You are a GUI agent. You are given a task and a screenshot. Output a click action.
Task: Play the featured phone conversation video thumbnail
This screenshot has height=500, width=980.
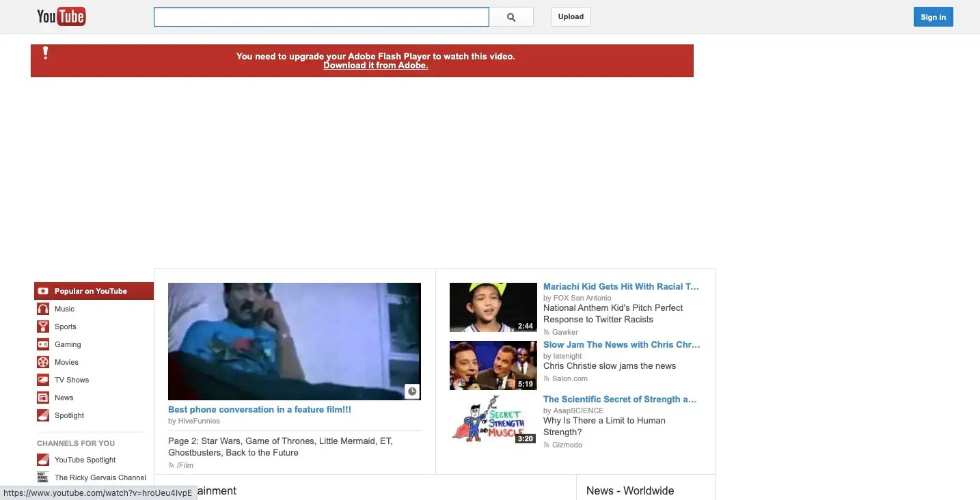pos(295,341)
